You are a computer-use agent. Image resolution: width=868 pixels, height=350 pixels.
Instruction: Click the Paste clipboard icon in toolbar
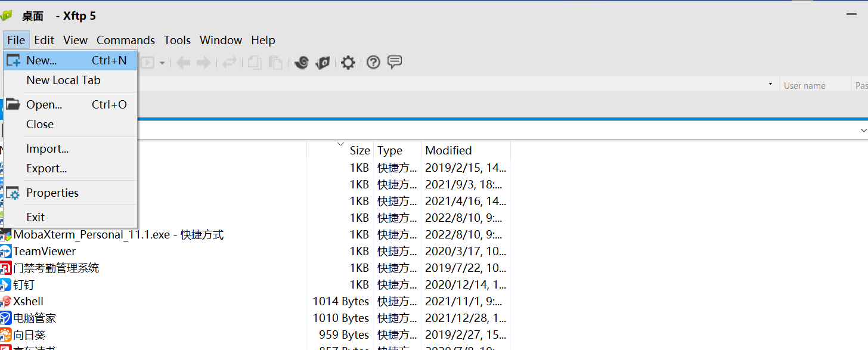pos(275,63)
